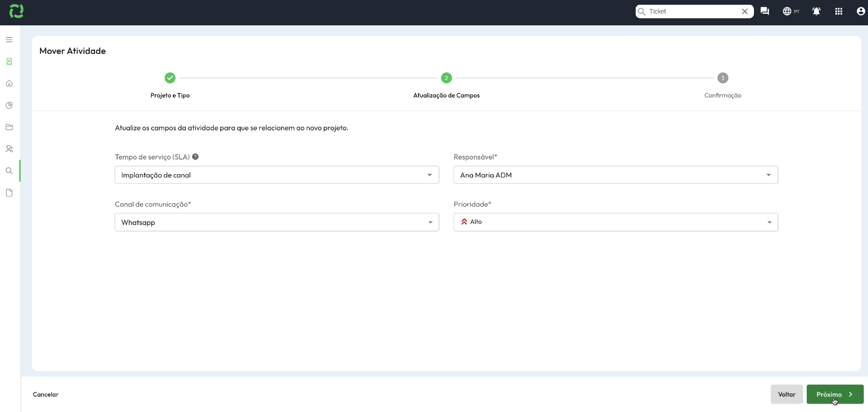The width and height of the screenshot is (868, 412).
Task: Open the green ticket list sidebar icon
Action: tap(9, 61)
